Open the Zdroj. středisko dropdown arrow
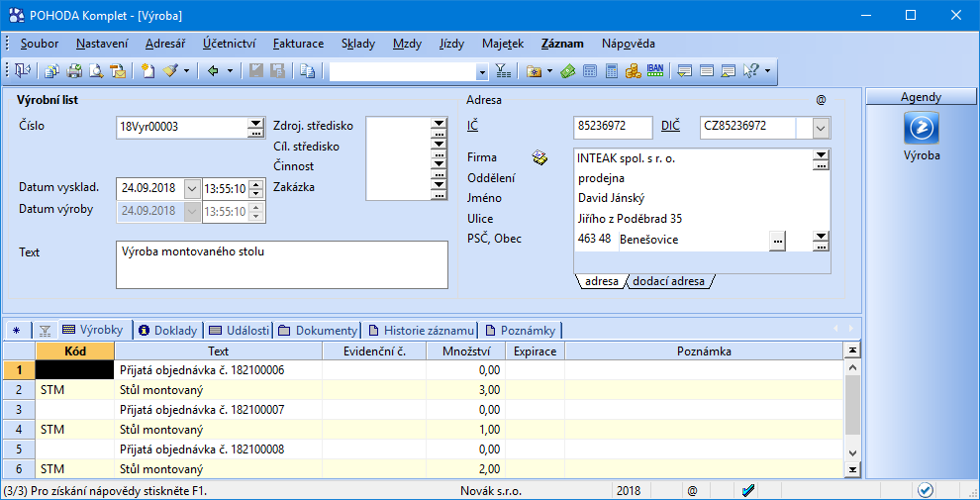This screenshot has height=500, width=980. click(x=439, y=124)
